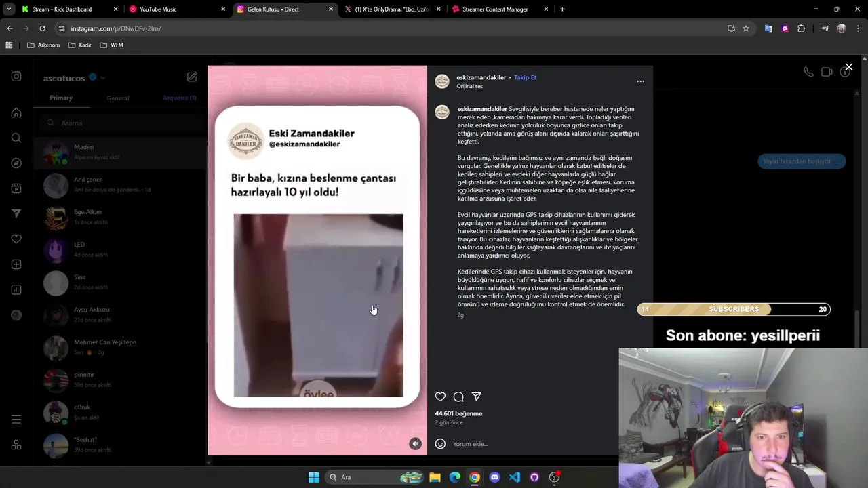The width and height of the screenshot is (868, 488).
Task: Open Visual Studio Code from taskbar
Action: point(515,477)
